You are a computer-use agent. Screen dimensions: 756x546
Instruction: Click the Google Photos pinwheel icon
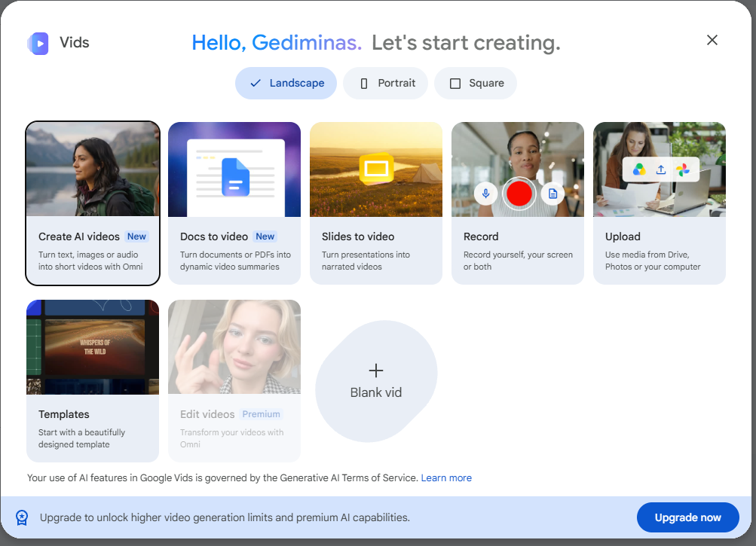coord(683,169)
